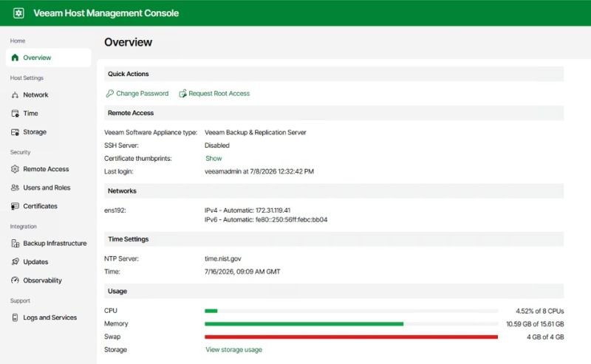Click the Observability gauge icon
Image resolution: width=591 pixels, height=364 pixels.
click(15, 281)
